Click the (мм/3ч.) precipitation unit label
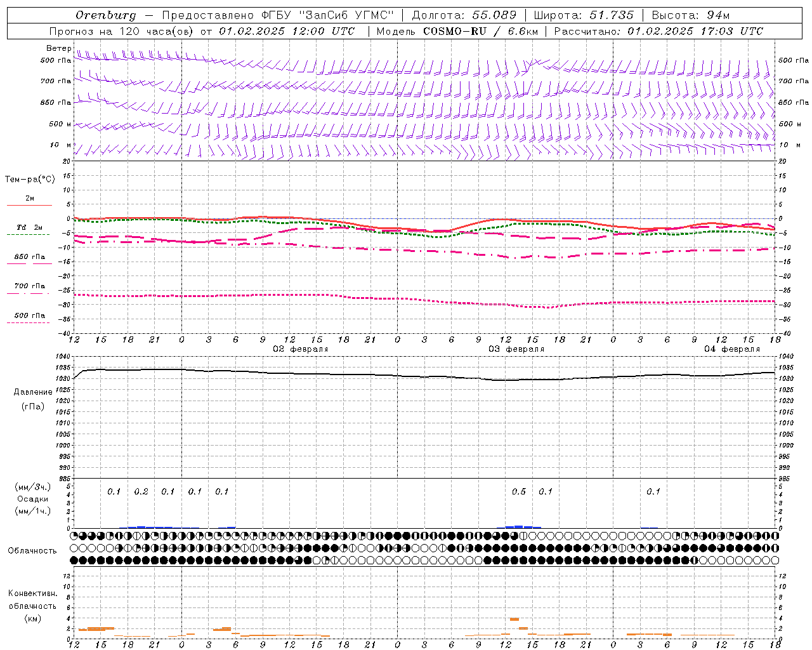This screenshot has width=812, height=650. [33, 487]
